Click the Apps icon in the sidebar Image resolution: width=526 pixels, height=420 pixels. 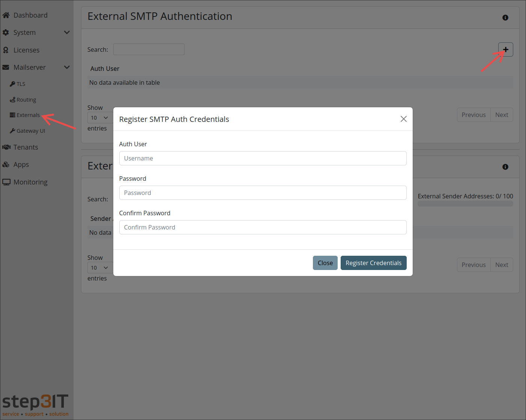click(x=6, y=164)
